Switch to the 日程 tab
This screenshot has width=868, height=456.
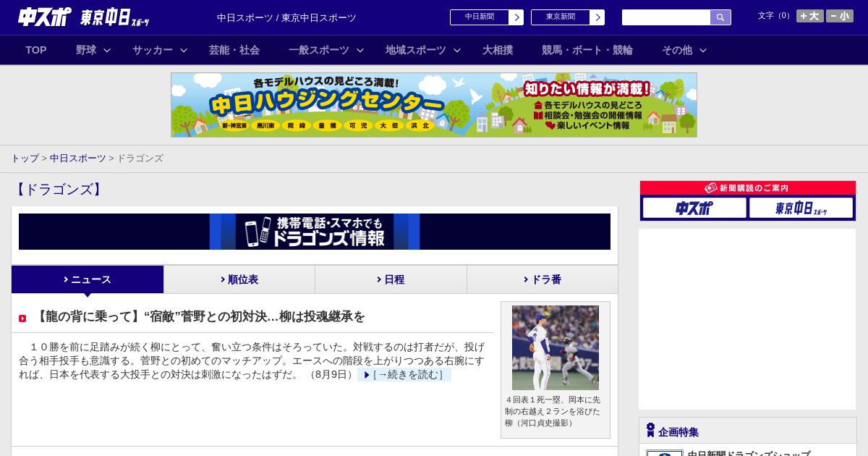click(x=391, y=279)
